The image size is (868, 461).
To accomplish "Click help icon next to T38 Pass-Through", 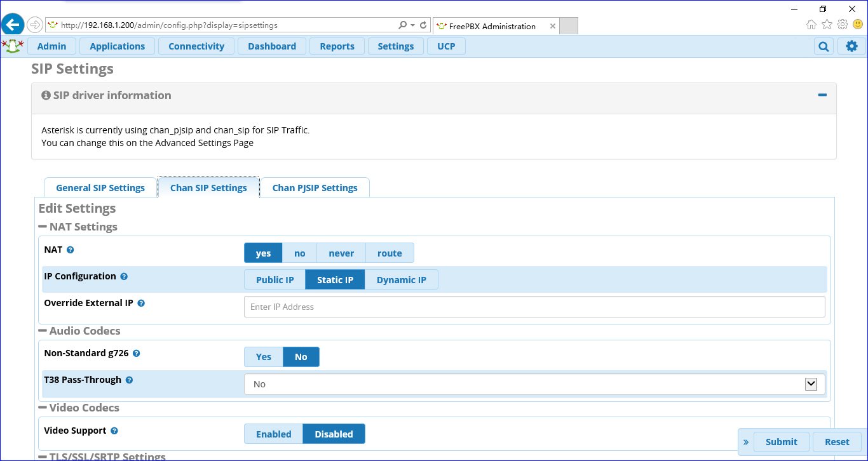I will [x=129, y=380].
